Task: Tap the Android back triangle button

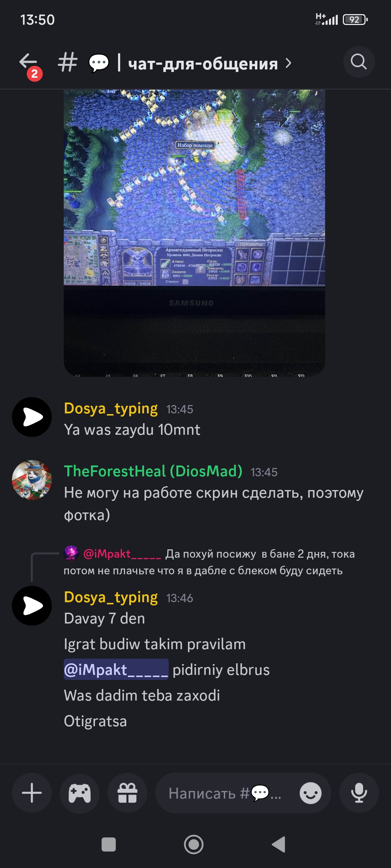Action: pos(279,844)
